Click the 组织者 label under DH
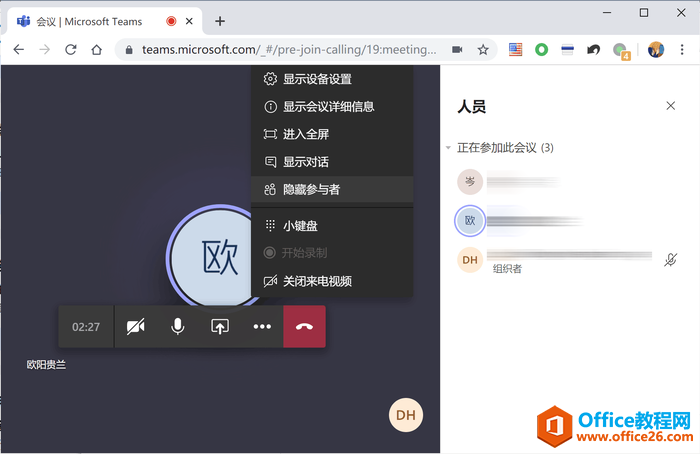Viewport: 700px width, 454px height. point(507,268)
